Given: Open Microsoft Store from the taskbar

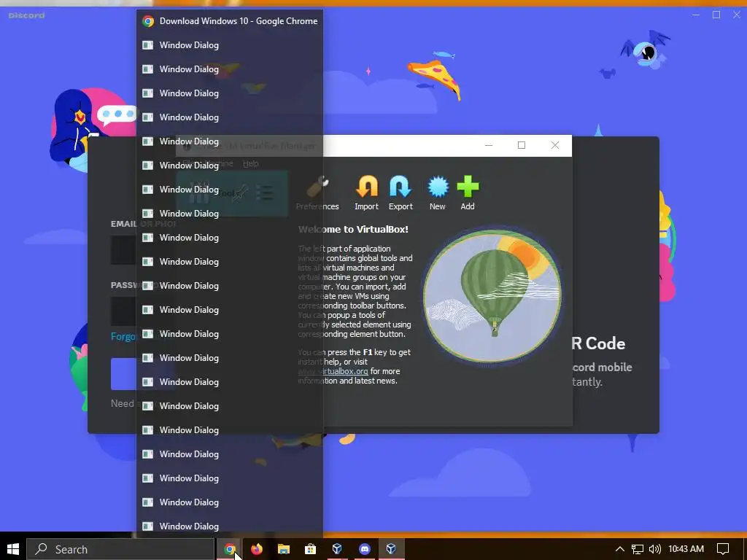Looking at the screenshot, I should [x=311, y=549].
